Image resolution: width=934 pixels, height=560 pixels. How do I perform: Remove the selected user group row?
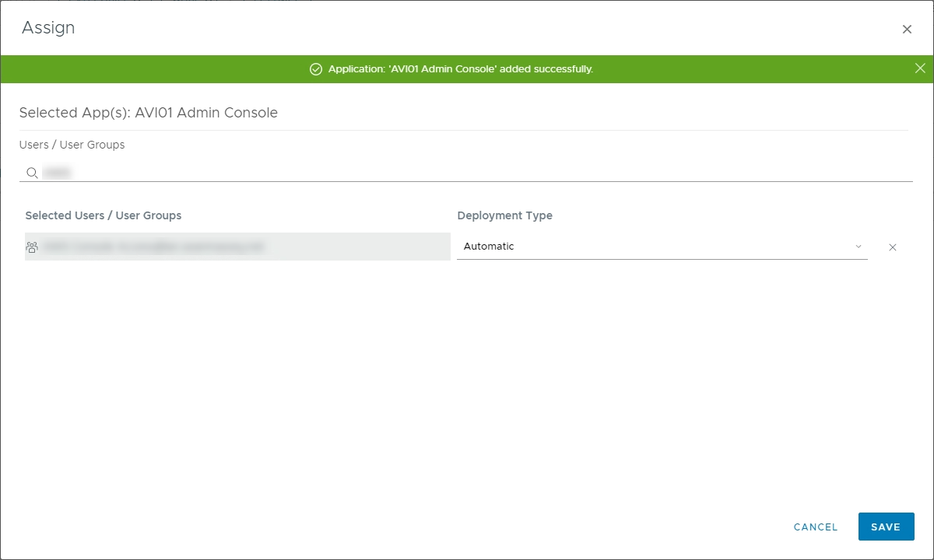tap(893, 247)
